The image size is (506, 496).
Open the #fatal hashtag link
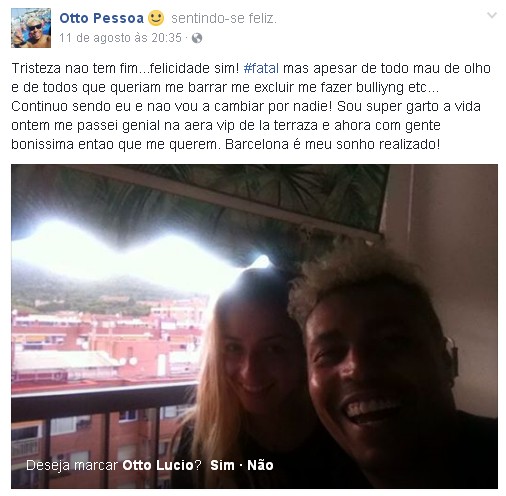tap(261, 68)
